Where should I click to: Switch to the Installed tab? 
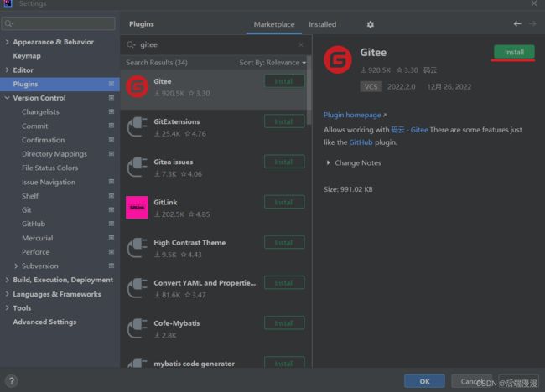coord(323,24)
